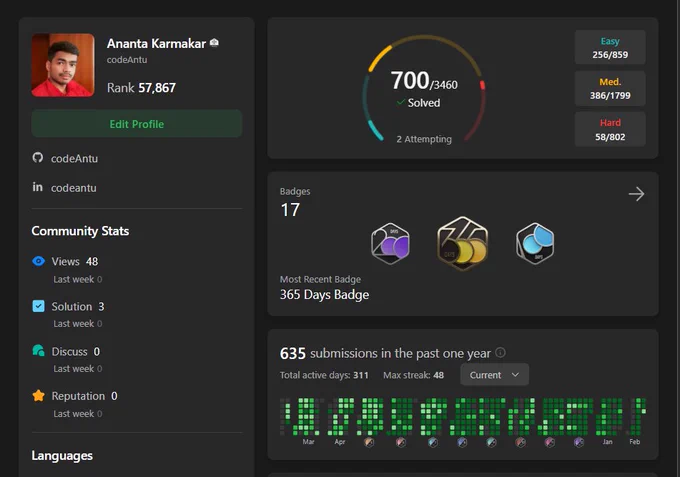680x477 pixels.
Task: Click the Easy 256/859 stat card
Action: point(610,48)
